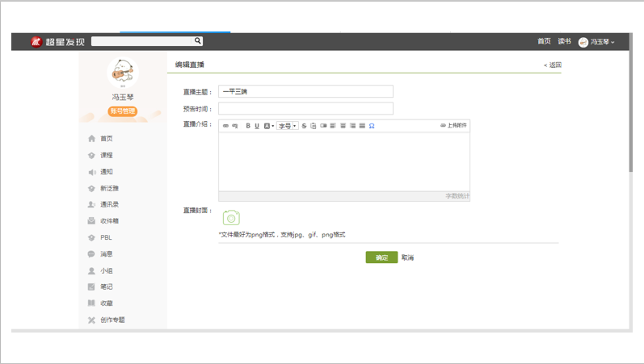
Task: Click the page vertical scrollbar
Action: click(631, 103)
